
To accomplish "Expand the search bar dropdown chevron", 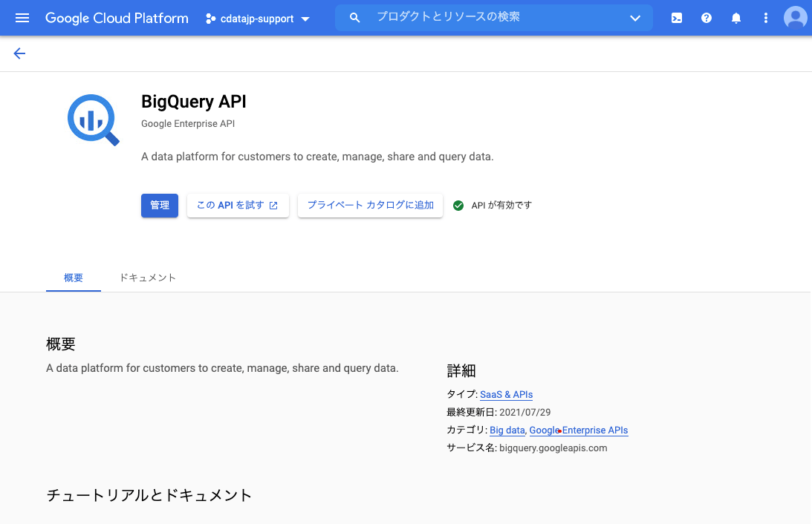I will pos(635,18).
